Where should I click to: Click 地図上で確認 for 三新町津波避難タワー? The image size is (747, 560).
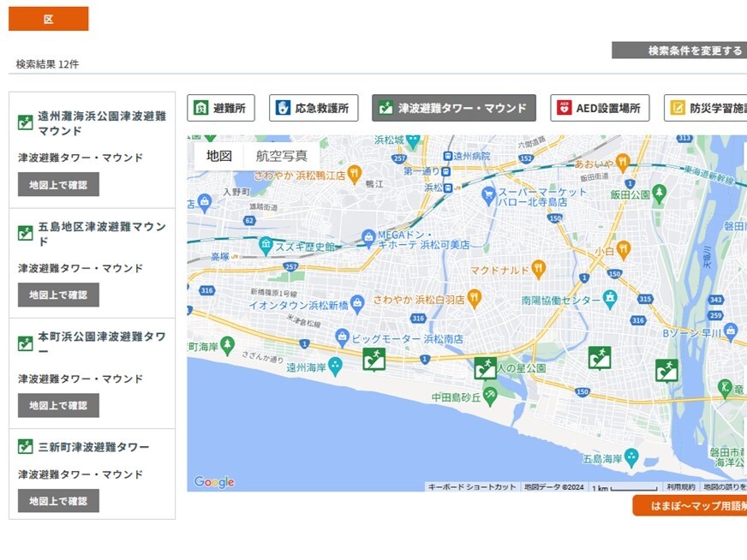[58, 501]
